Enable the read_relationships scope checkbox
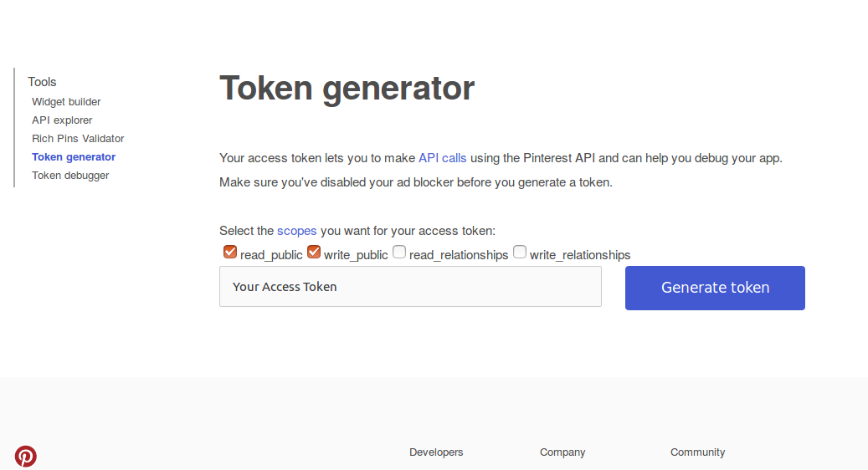This screenshot has height=470, width=868. [399, 252]
